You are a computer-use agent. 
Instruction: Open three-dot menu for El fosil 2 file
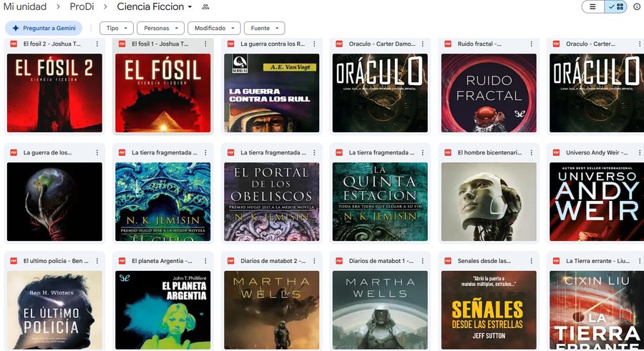point(97,44)
